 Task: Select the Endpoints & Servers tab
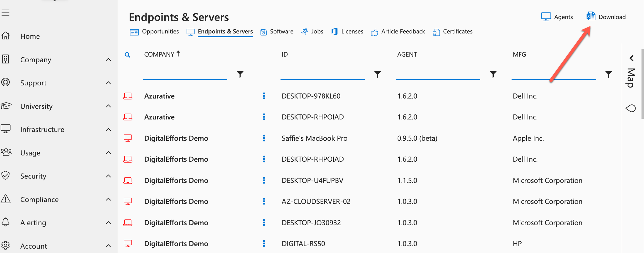tap(220, 32)
